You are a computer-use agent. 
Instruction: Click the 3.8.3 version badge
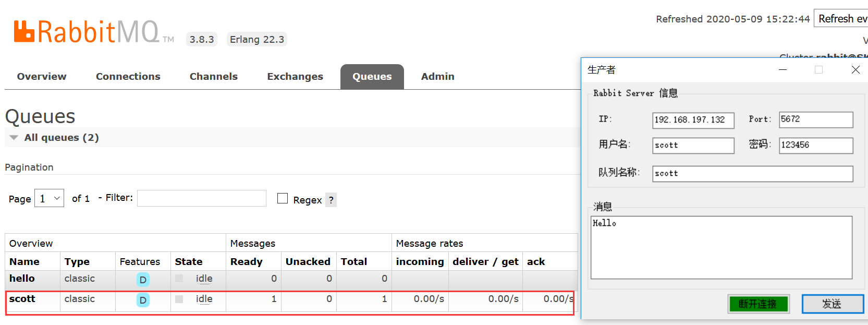point(202,39)
